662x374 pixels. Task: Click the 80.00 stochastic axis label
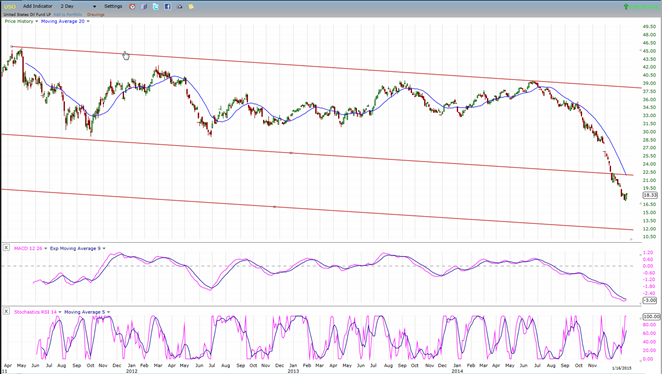click(649, 325)
